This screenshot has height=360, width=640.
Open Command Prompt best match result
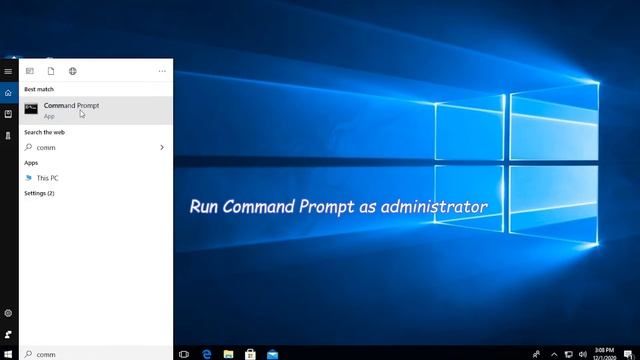click(96, 110)
